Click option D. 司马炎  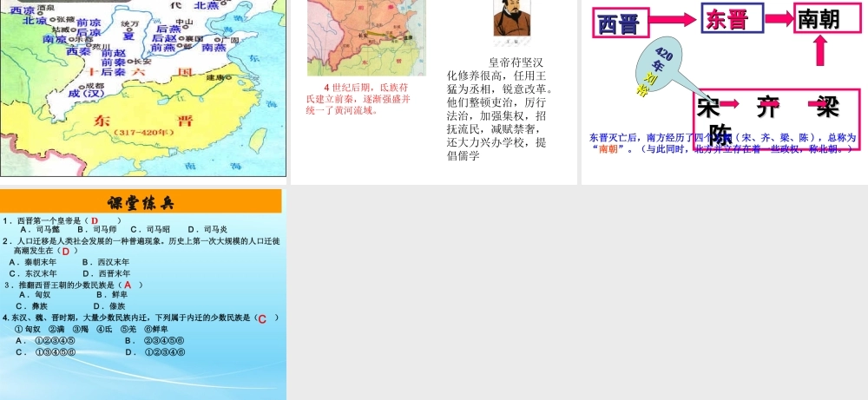207,229
